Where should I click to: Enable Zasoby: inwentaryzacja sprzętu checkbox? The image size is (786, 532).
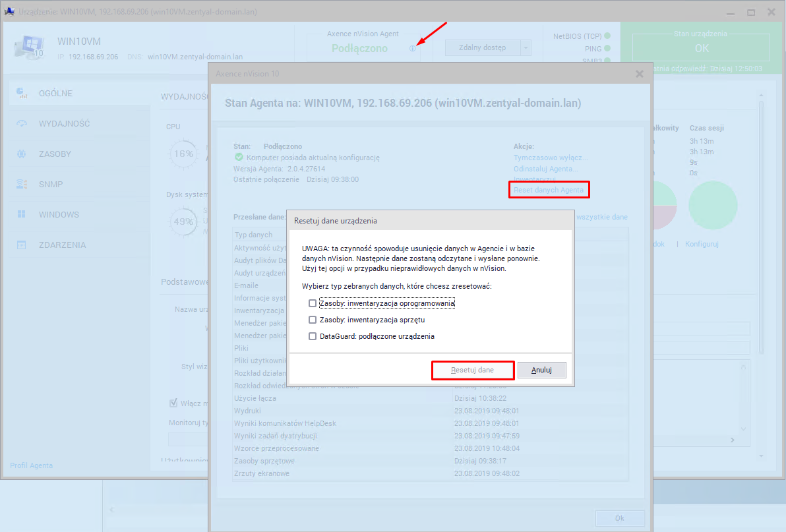[x=313, y=320]
